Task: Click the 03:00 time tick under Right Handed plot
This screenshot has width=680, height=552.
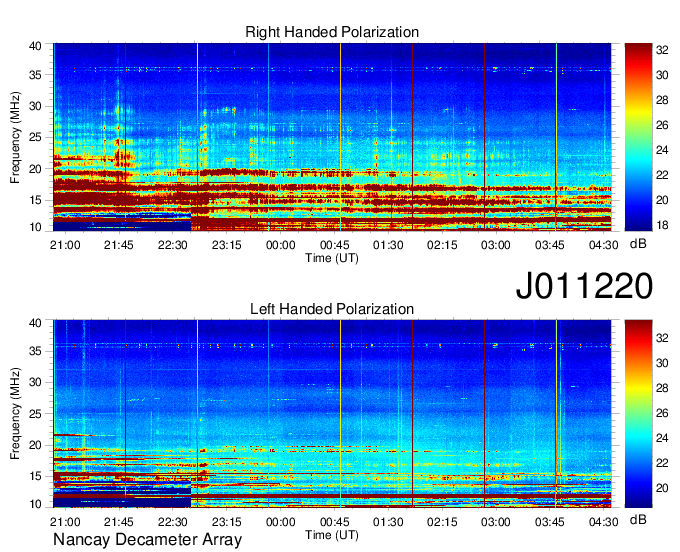Action: click(x=496, y=245)
